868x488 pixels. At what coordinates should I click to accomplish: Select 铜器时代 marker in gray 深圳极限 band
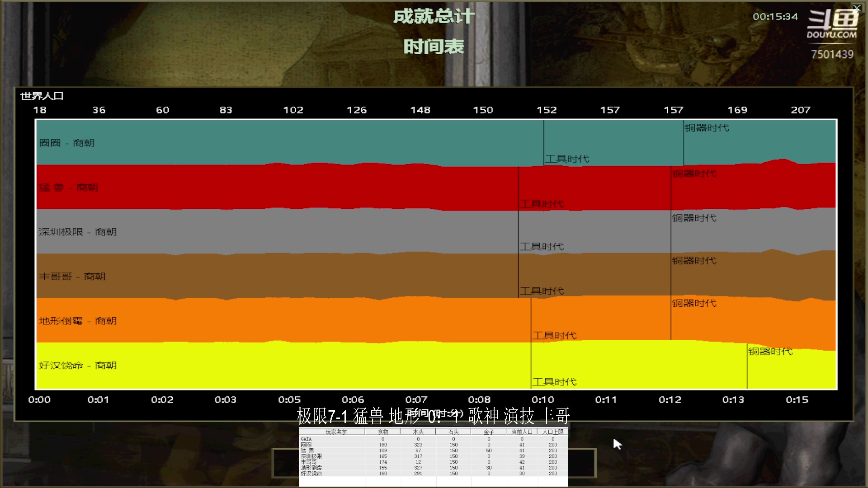pos(694,218)
